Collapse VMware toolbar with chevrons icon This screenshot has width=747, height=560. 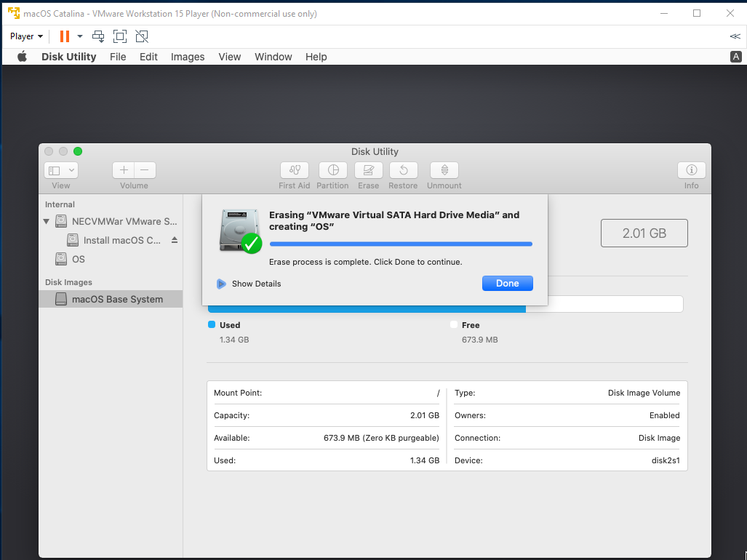coord(735,36)
